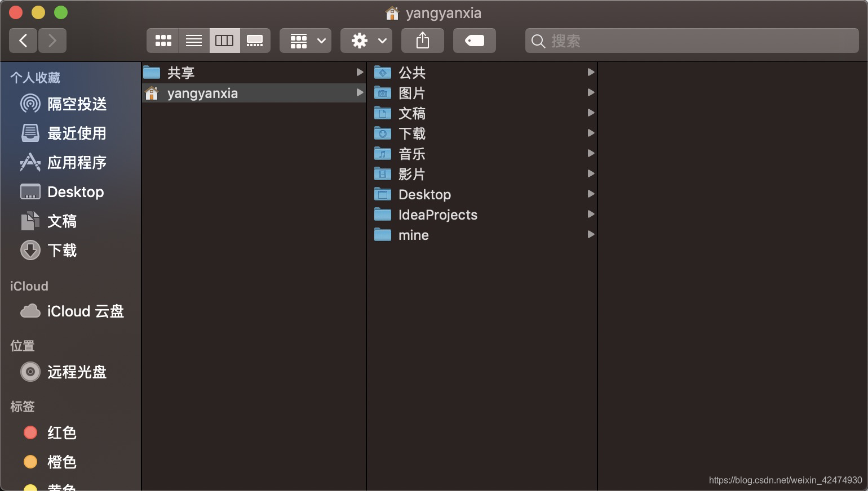
Task: Switch to icon view
Action: point(163,41)
